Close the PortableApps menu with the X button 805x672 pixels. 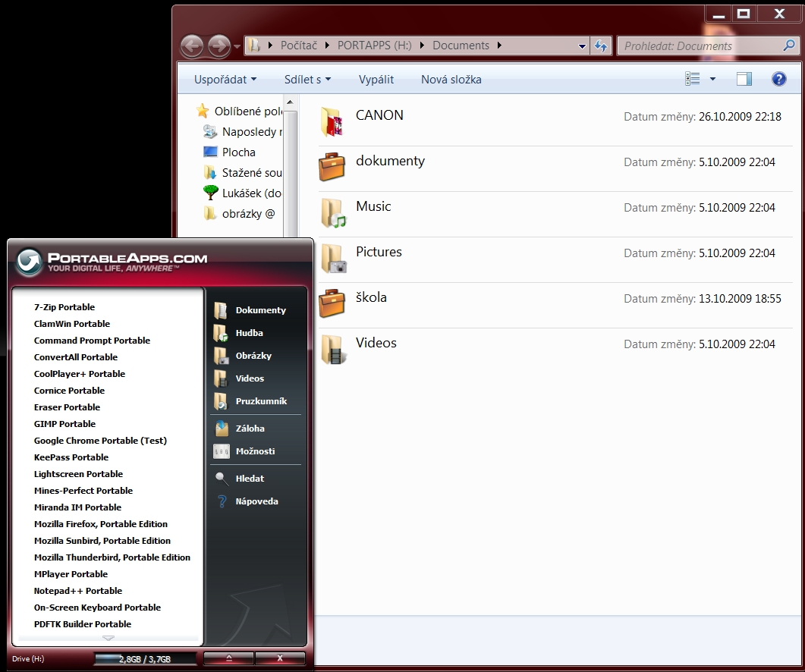(280, 658)
